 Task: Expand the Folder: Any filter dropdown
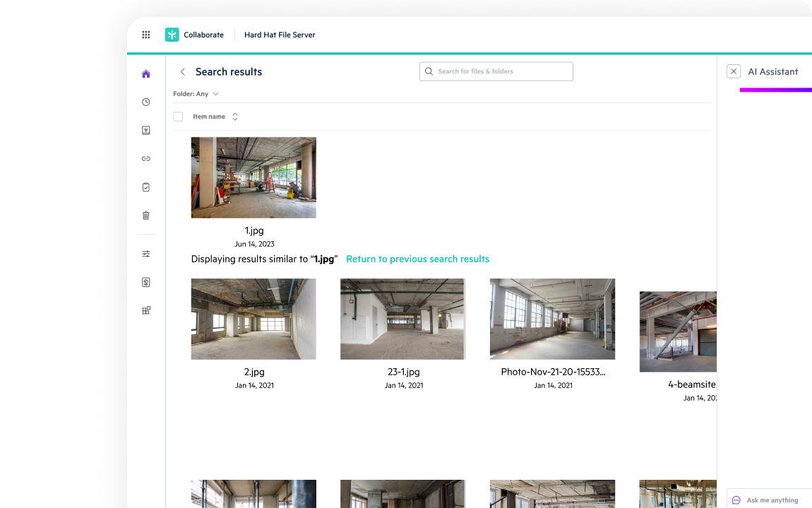196,94
